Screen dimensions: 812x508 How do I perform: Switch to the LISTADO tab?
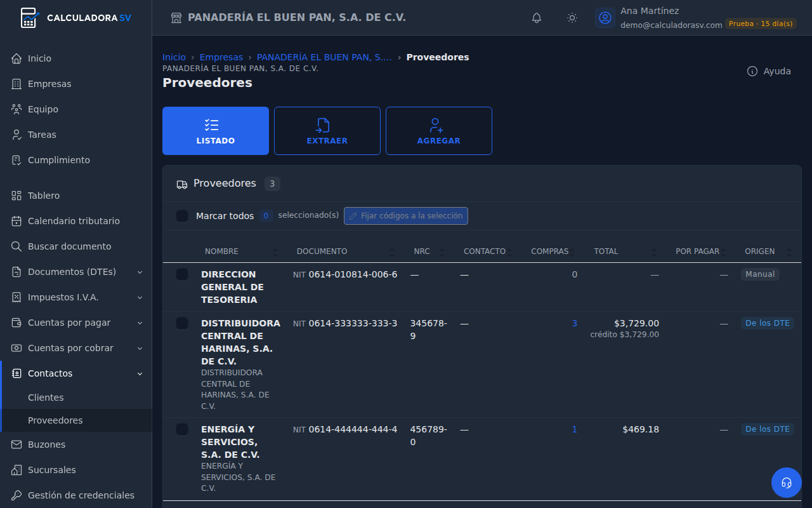coord(216,131)
